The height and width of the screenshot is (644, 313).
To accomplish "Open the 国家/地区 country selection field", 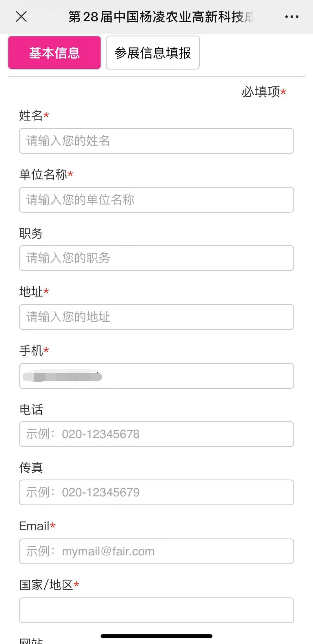I will pyautogui.click(x=156, y=610).
